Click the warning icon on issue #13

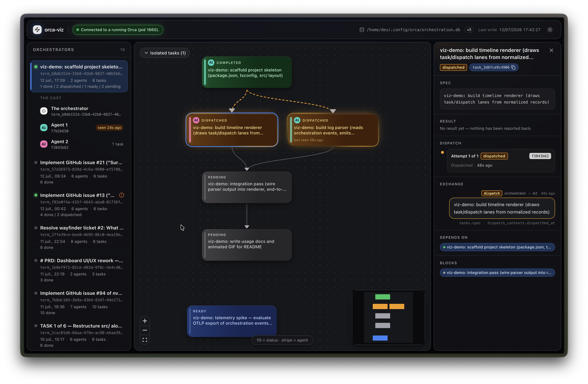point(121,195)
